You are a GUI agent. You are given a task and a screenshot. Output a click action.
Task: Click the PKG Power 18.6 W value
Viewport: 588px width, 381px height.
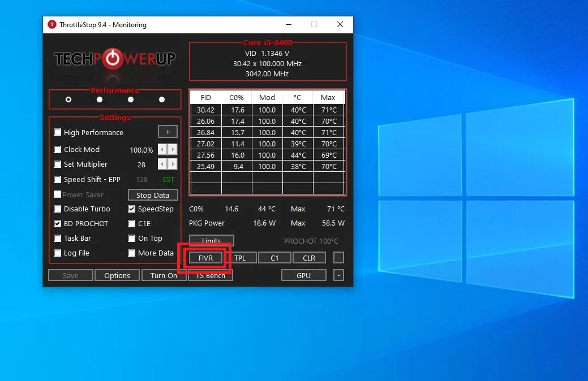pos(264,223)
